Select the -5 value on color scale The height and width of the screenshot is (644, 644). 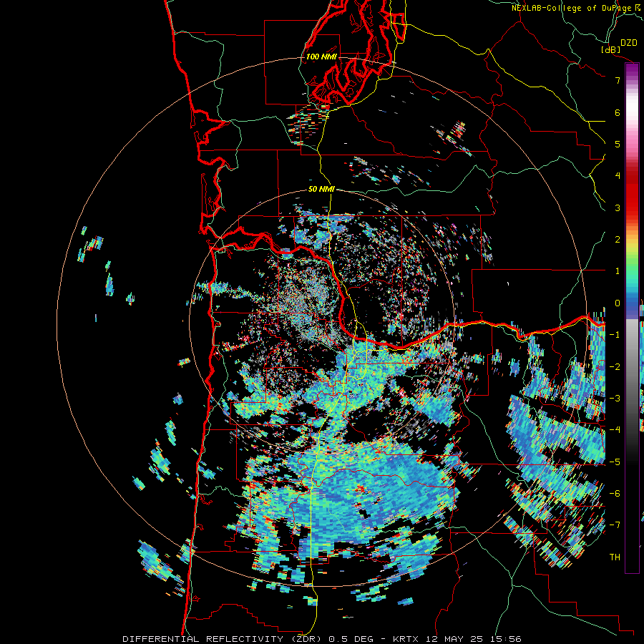(615, 462)
